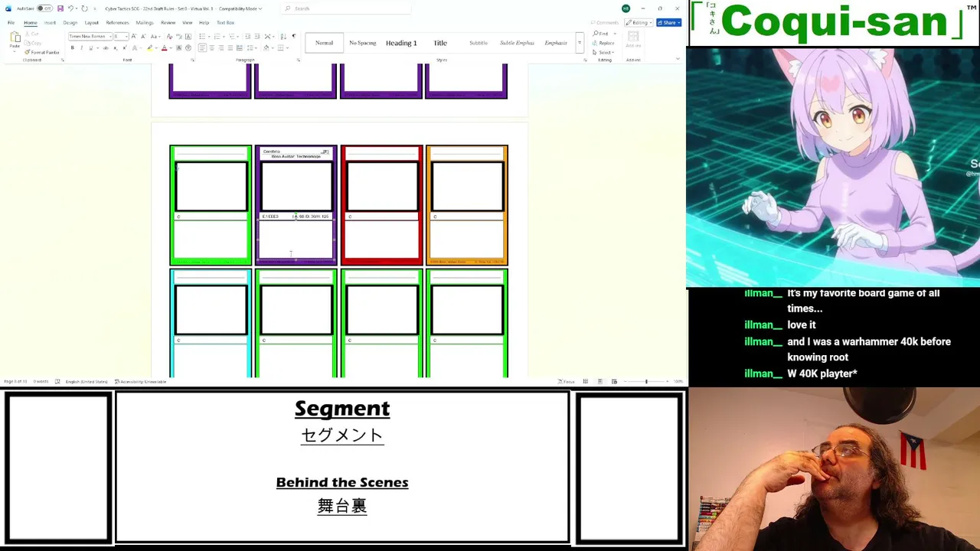Image resolution: width=980 pixels, height=551 pixels.
Task: Open the References tab
Action: (x=117, y=22)
